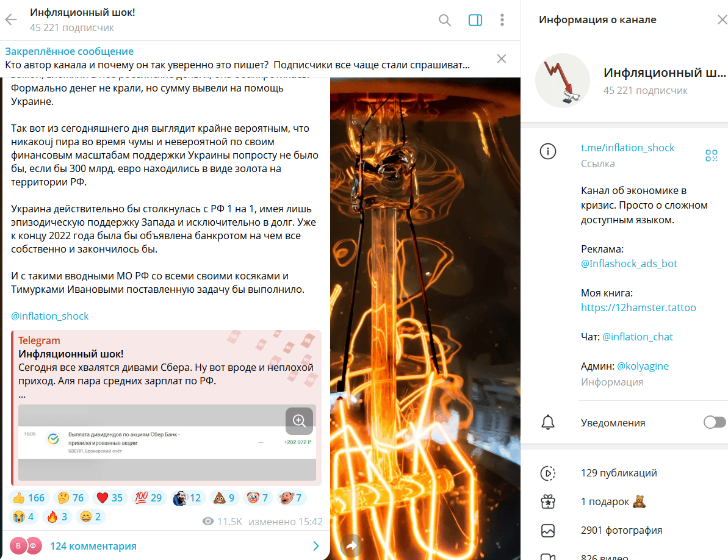
Task: Expand the 124 комментария thread arrow
Action: coord(315,546)
